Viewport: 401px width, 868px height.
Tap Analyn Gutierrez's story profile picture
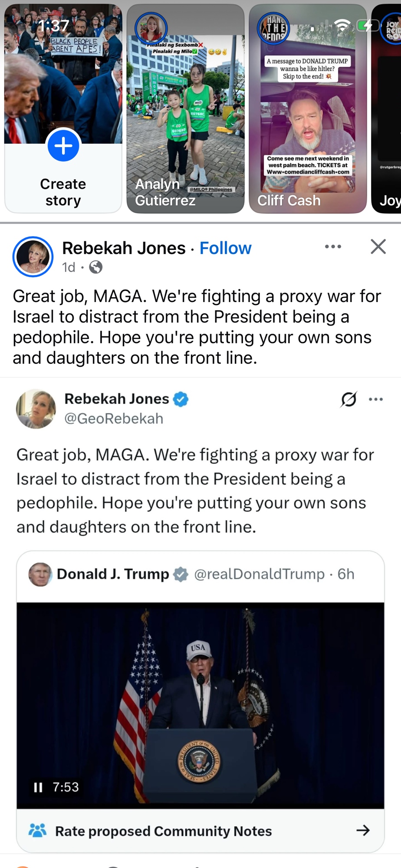pyautogui.click(x=151, y=28)
